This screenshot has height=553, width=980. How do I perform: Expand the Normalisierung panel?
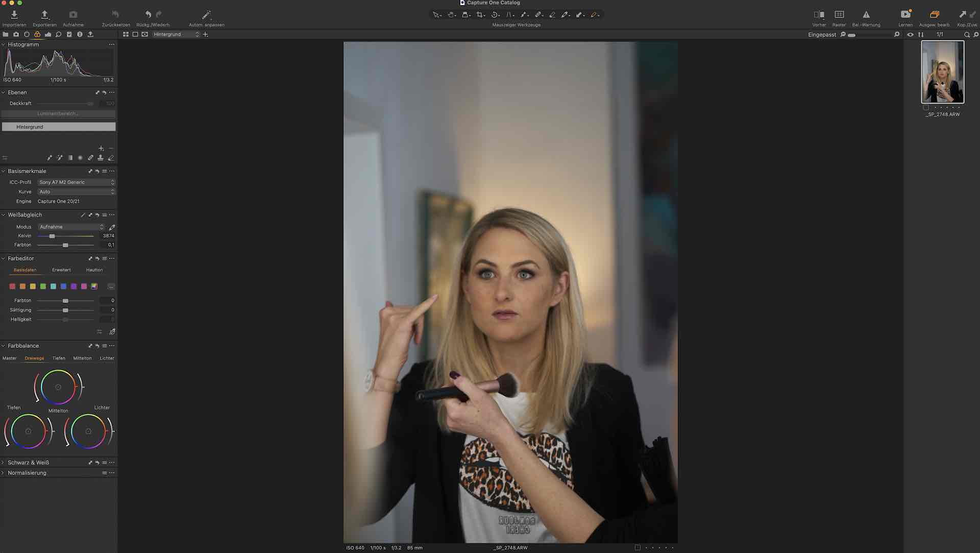[x=3, y=473]
